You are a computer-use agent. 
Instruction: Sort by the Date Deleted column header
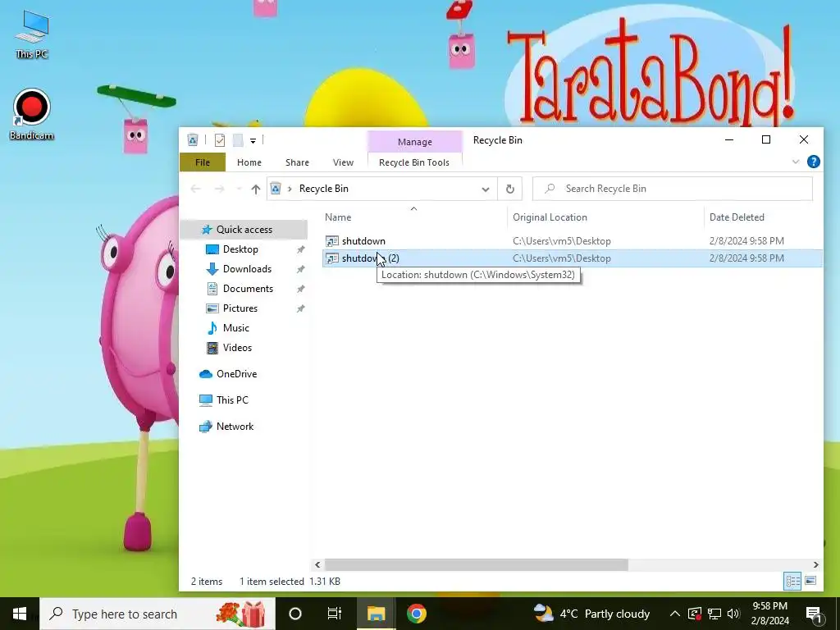tap(737, 217)
